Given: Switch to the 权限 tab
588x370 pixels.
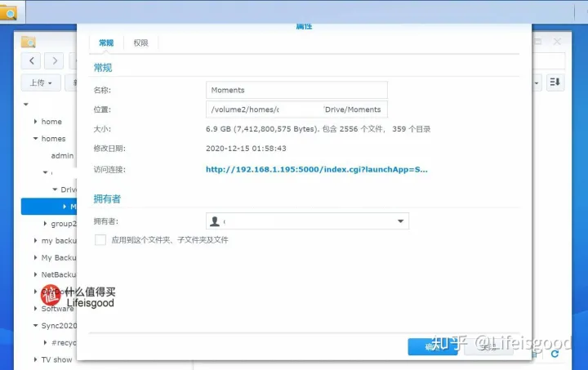Looking at the screenshot, I should click(140, 42).
